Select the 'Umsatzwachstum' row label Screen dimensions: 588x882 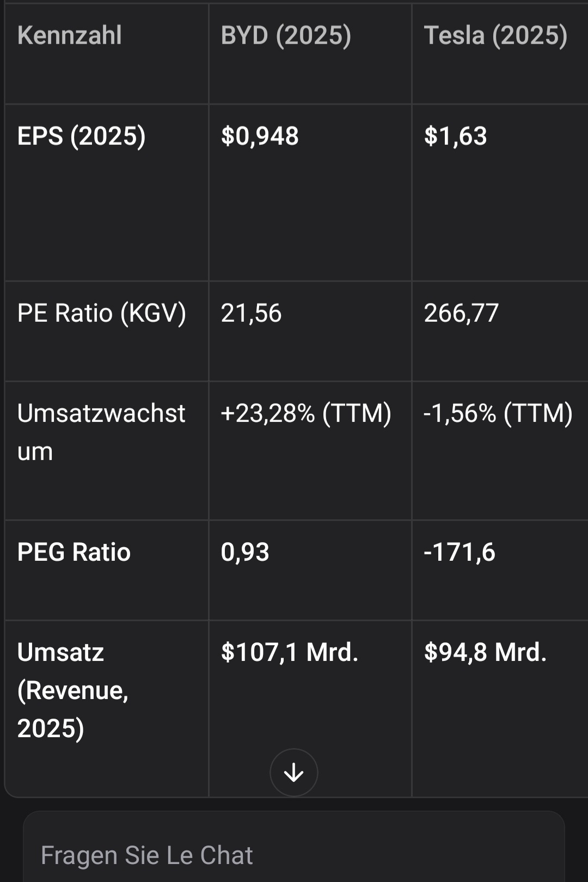pos(101,432)
